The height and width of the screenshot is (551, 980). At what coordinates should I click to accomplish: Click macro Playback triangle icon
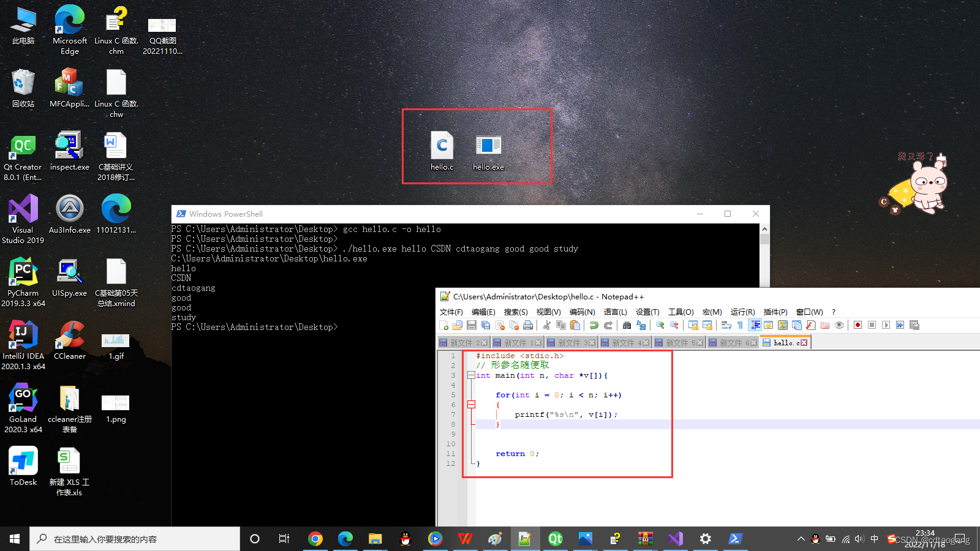(x=886, y=325)
